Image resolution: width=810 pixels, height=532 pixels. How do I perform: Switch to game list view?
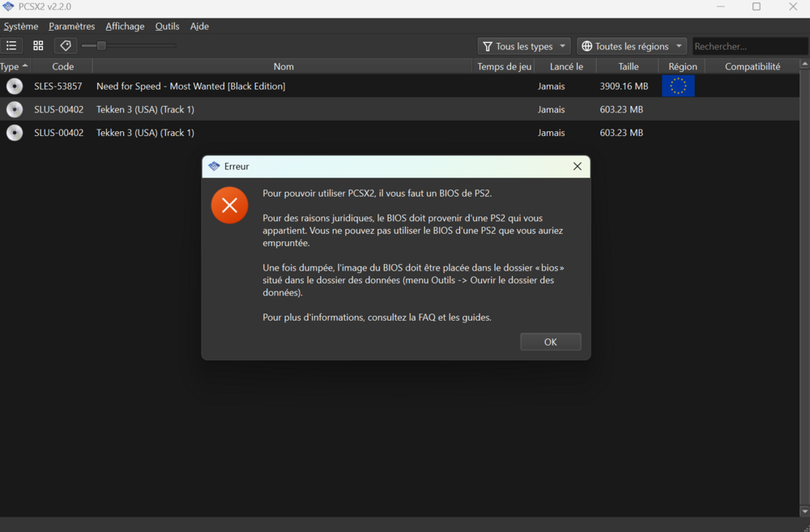coord(11,46)
